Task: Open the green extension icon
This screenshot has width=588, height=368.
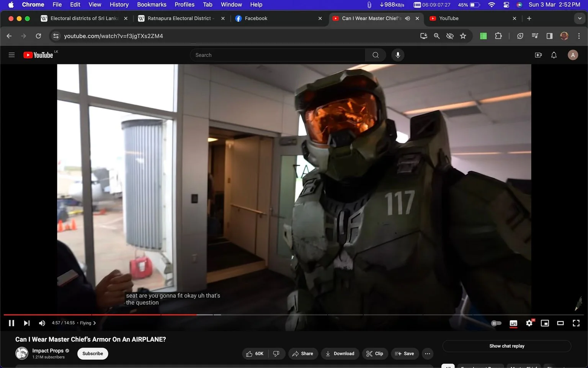Action: (483, 36)
